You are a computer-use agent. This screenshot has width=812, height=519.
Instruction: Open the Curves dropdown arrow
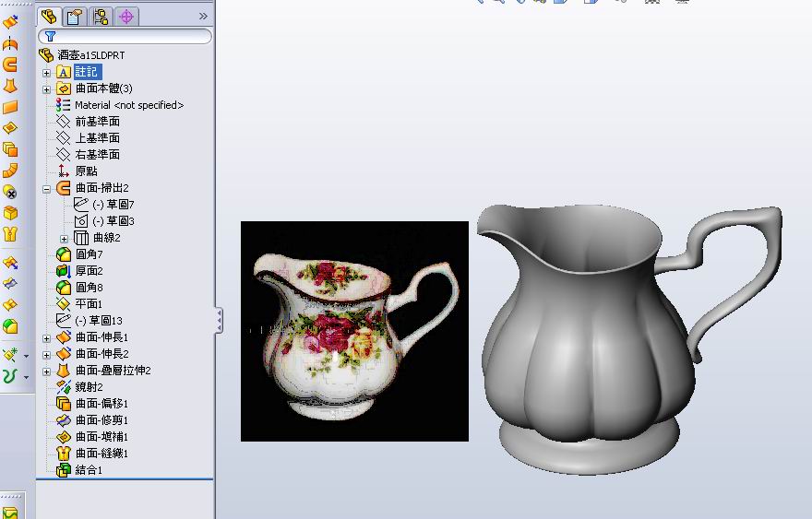click(x=26, y=377)
